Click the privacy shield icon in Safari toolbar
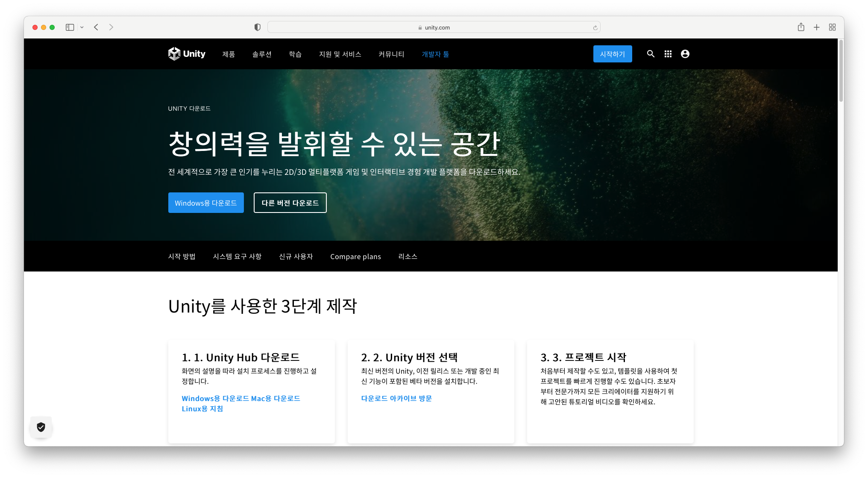Viewport: 868px width, 478px height. 257,27
